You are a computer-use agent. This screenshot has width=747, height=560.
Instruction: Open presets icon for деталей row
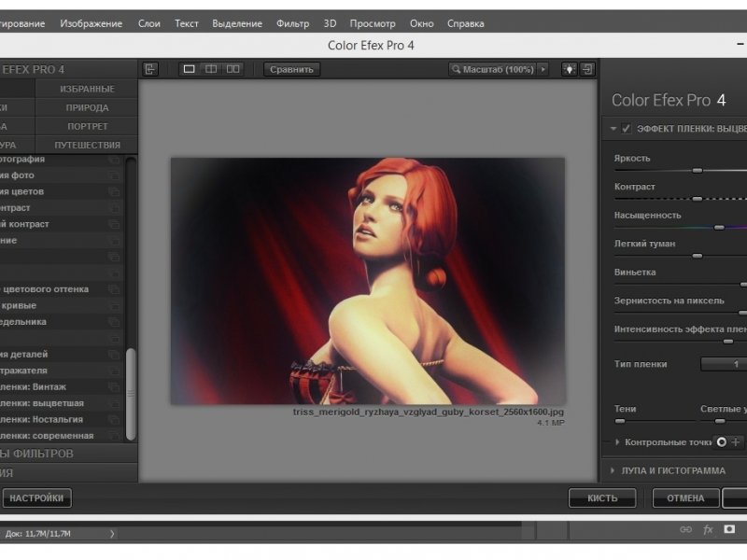113,355
